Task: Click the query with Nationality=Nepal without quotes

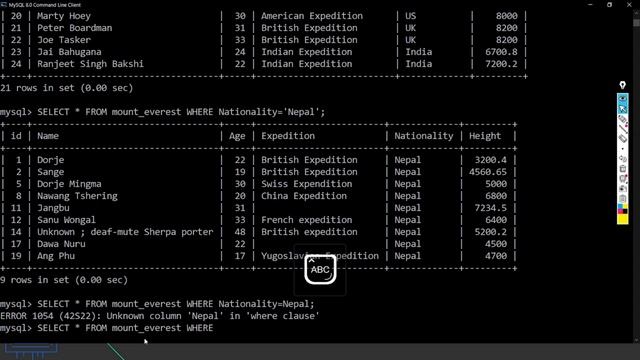Action: (x=157, y=304)
